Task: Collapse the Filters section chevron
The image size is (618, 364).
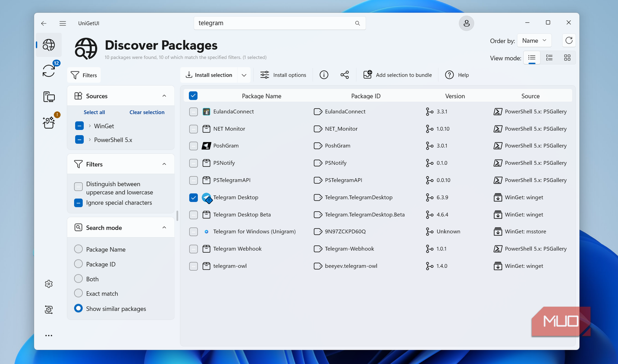Action: point(164,164)
